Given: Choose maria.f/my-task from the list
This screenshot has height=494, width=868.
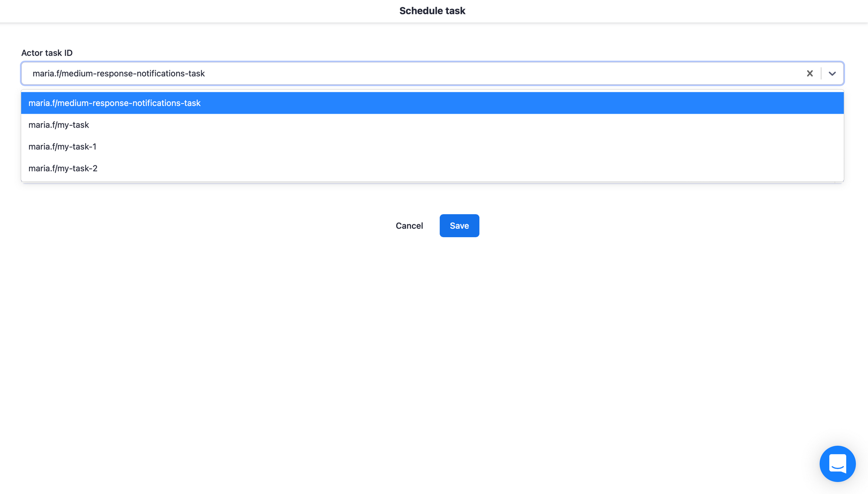Looking at the screenshot, I should point(59,125).
